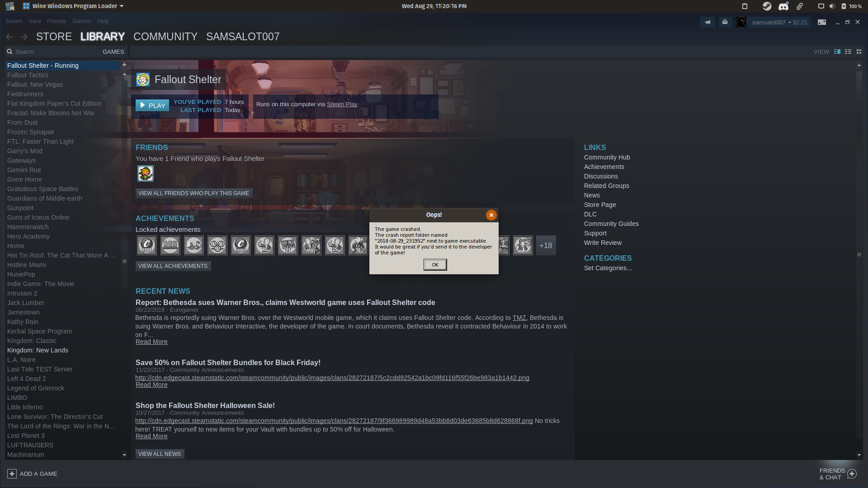Switch to grid view icon
Image resolution: width=868 pixels, height=488 pixels.
[x=859, y=52]
